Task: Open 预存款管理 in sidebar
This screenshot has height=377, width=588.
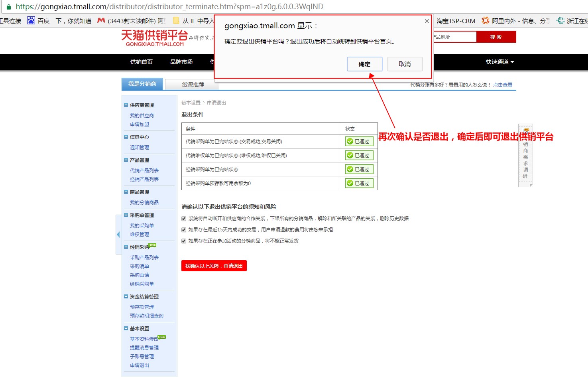Action: (142, 307)
